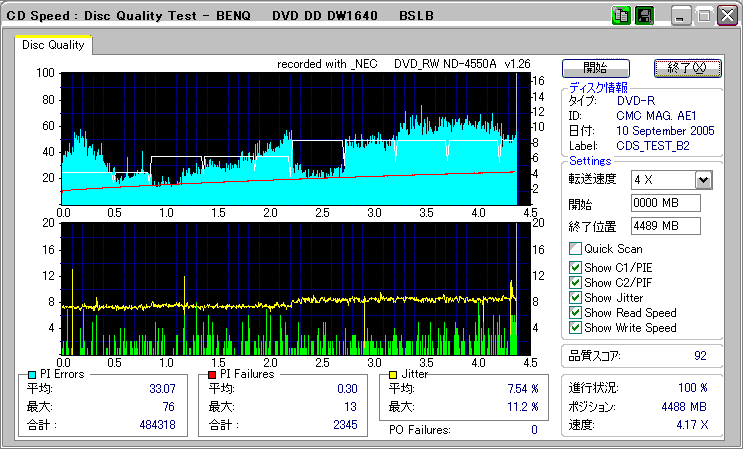Close the CD Speed window
Image resolution: width=743 pixels, height=449 pixels.
click(727, 16)
